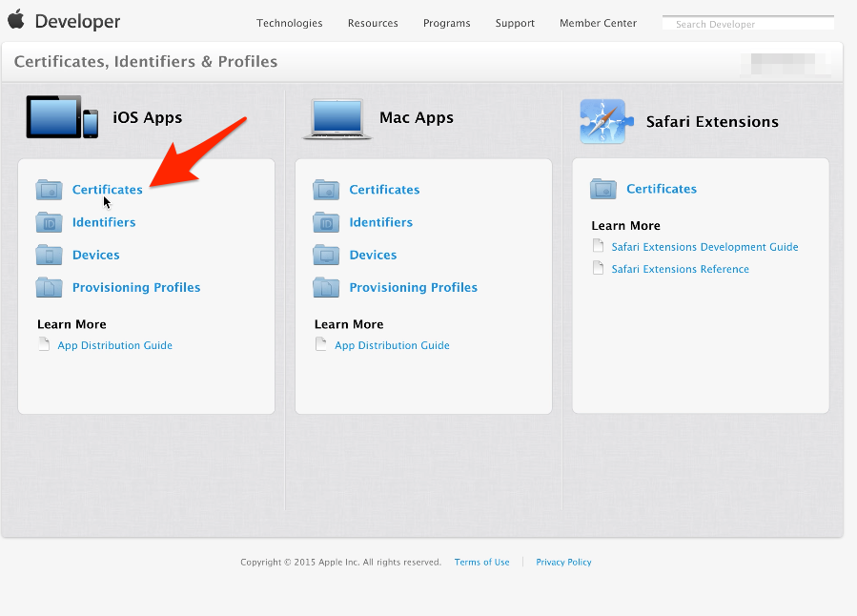
Task: Click the Mac Apps MacBook icon
Action: click(337, 118)
